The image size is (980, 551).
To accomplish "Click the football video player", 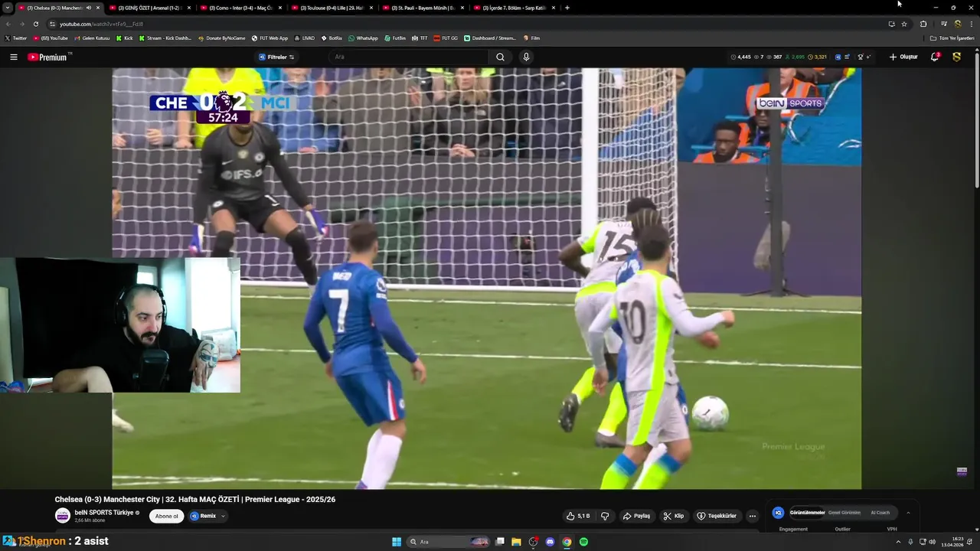I will tap(486, 279).
